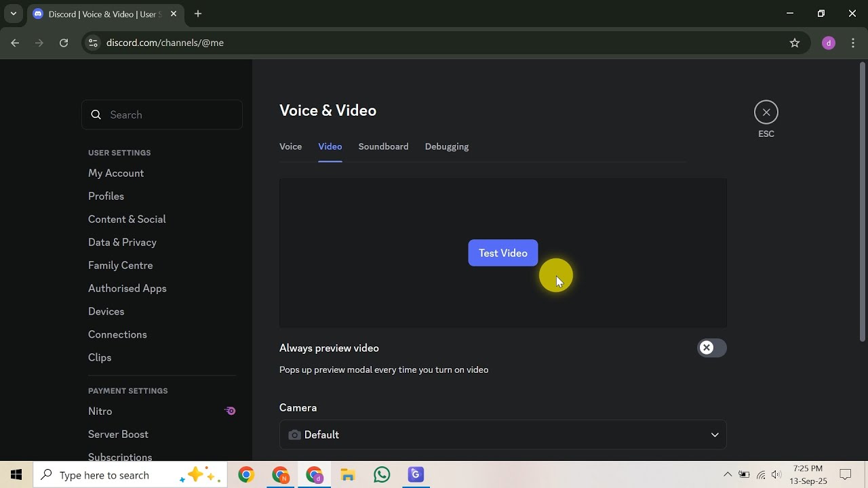View Authorised Apps
868x488 pixels.
(127, 289)
